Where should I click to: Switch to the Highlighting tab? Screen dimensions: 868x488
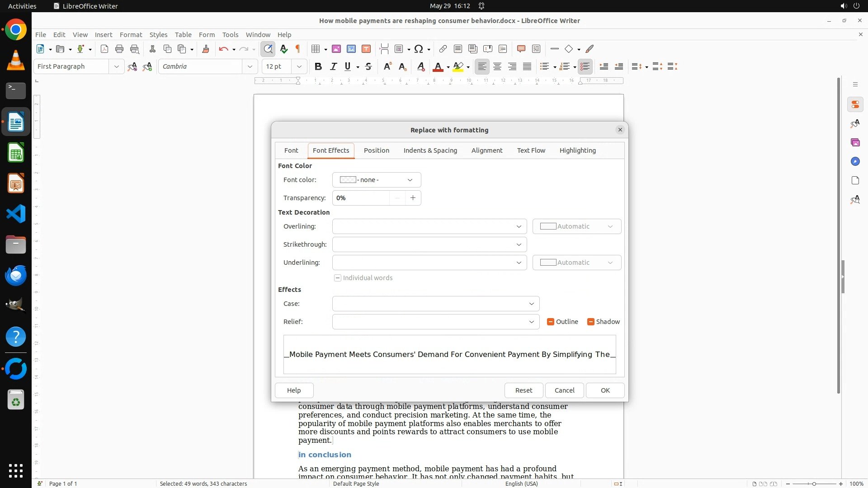(x=577, y=150)
